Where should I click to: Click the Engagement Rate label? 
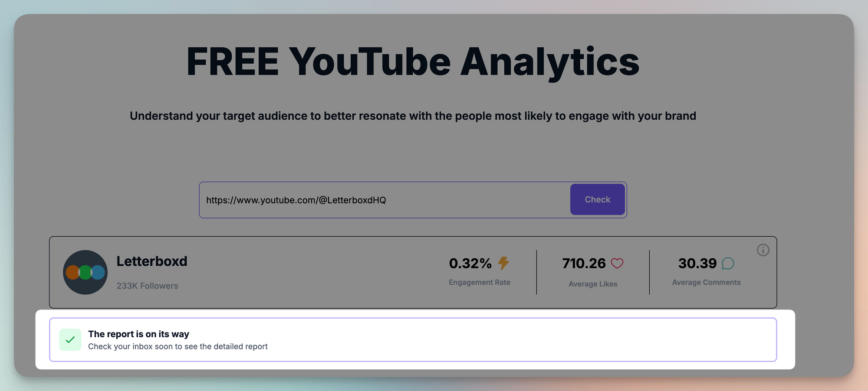pyautogui.click(x=479, y=282)
